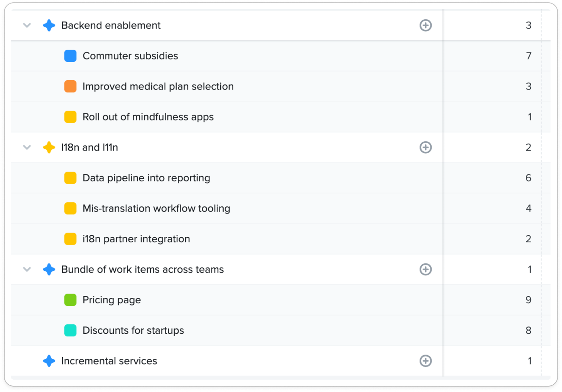
Task: Open the Roll out of mindfulness apps item
Action: pos(148,117)
